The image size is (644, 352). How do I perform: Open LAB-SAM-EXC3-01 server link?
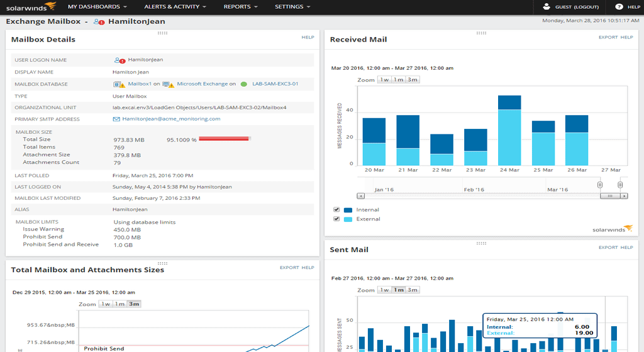click(275, 84)
